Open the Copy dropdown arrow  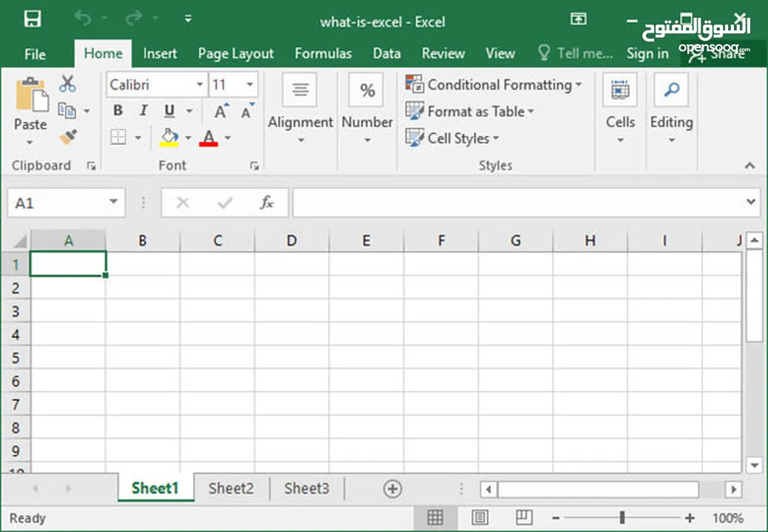click(x=86, y=111)
